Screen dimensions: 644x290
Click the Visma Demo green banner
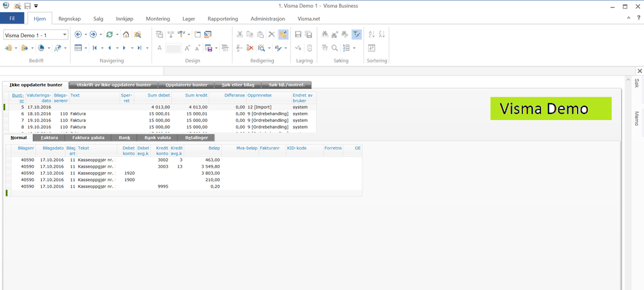pyautogui.click(x=551, y=108)
